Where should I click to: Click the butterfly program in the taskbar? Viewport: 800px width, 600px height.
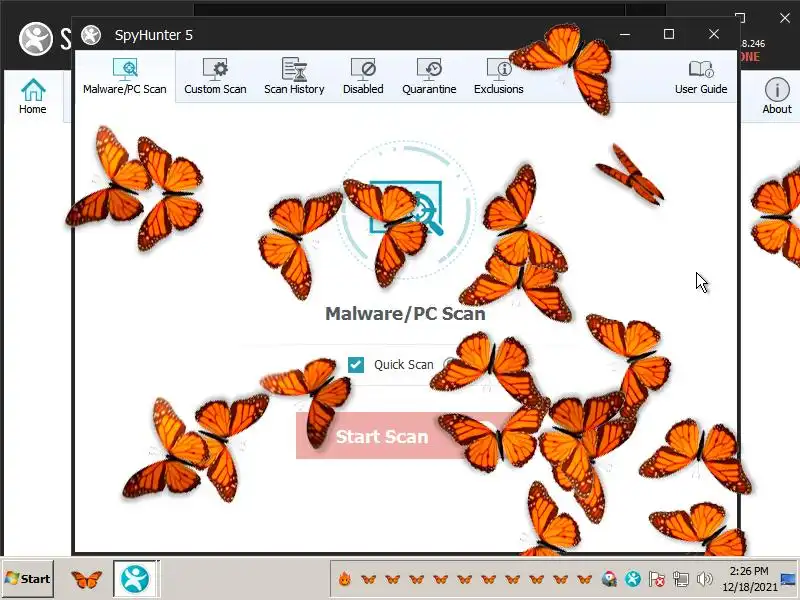point(86,579)
